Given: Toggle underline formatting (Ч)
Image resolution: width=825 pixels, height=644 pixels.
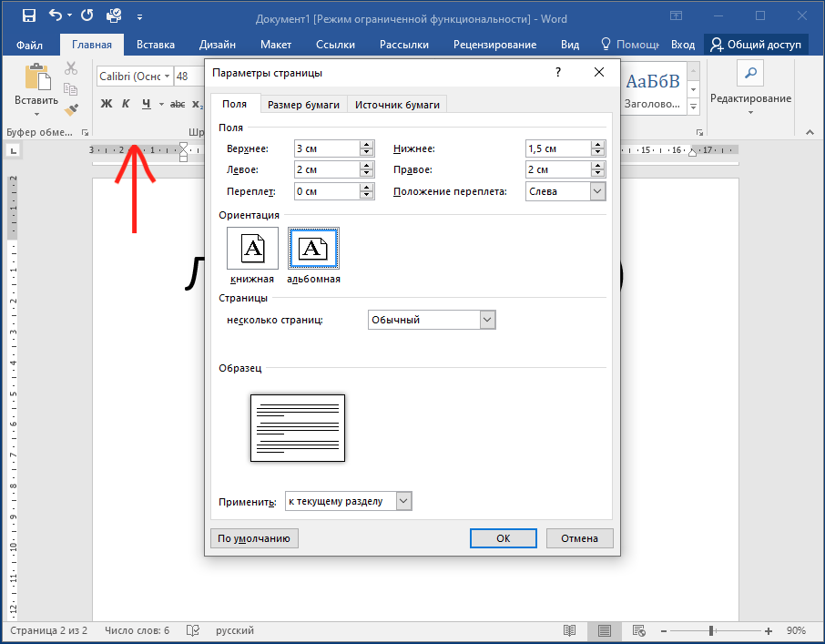Looking at the screenshot, I should pos(147,104).
